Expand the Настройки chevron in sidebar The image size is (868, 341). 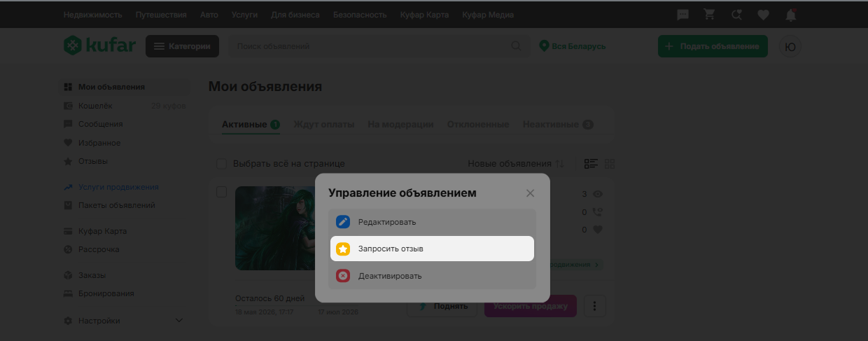coord(178,321)
